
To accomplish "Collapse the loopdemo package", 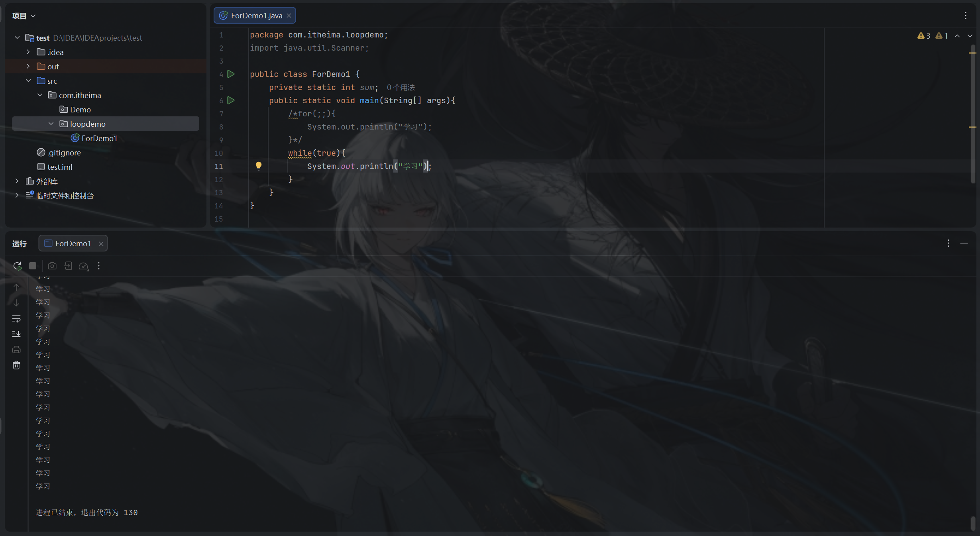I will click(x=51, y=124).
